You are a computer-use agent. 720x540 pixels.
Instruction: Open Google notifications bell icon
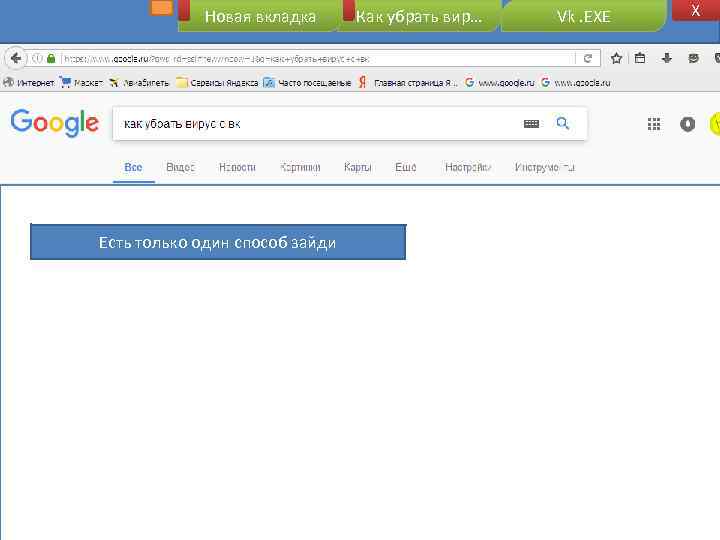click(687, 124)
